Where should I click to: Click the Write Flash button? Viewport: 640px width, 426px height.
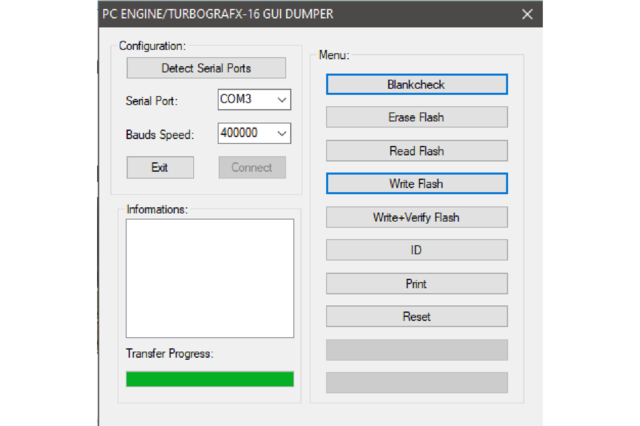417,184
